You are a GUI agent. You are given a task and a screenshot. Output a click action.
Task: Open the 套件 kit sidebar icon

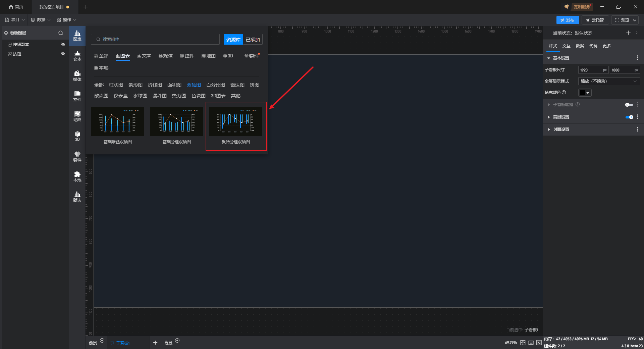77,157
